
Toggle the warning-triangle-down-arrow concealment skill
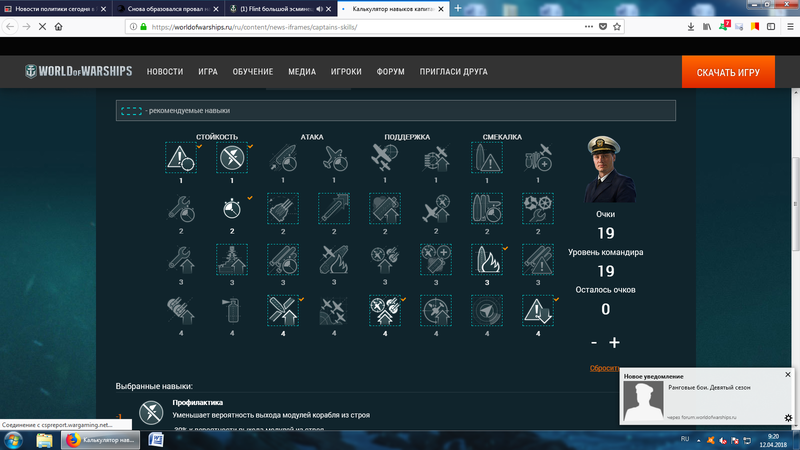pos(538,311)
